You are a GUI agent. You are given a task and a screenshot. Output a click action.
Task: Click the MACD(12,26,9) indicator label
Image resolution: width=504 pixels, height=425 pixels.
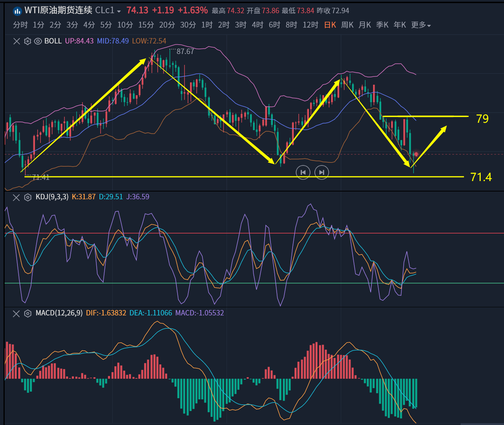tap(59, 313)
